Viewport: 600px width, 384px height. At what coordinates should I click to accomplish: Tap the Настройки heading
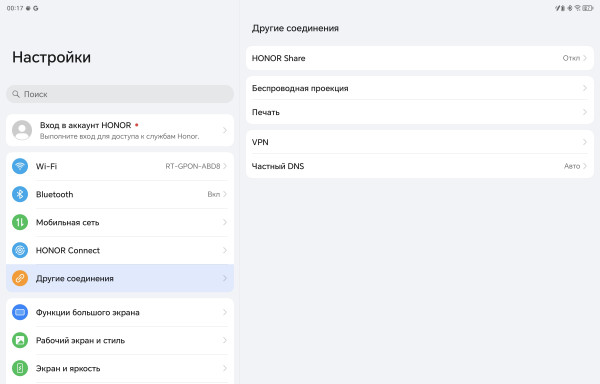pyautogui.click(x=52, y=57)
